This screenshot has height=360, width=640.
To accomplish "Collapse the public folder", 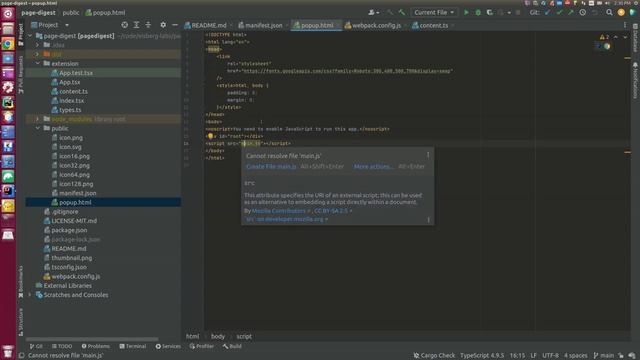I will [38, 128].
